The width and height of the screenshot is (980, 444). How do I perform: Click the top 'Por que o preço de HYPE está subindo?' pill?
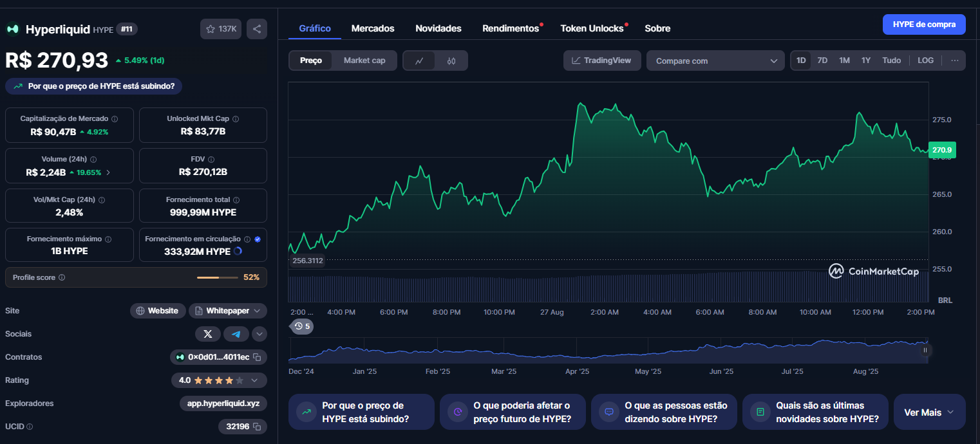(x=94, y=86)
